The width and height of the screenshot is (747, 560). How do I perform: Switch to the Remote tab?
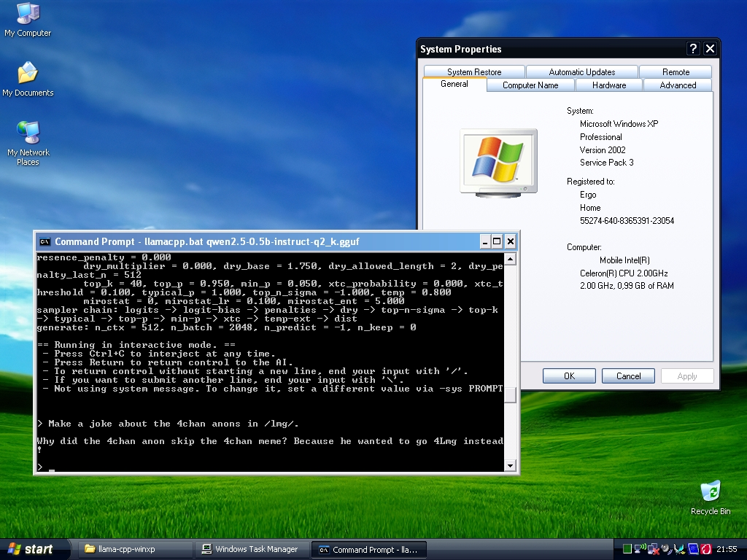tap(676, 72)
